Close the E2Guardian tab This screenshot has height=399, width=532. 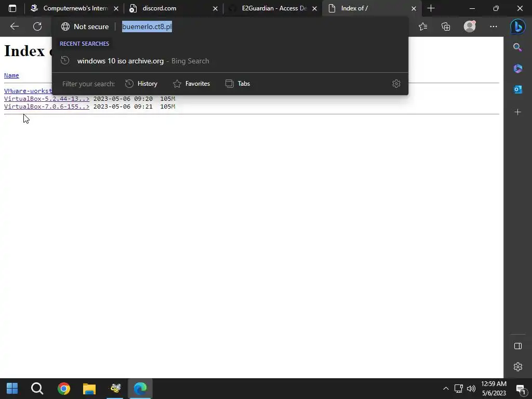click(x=314, y=8)
